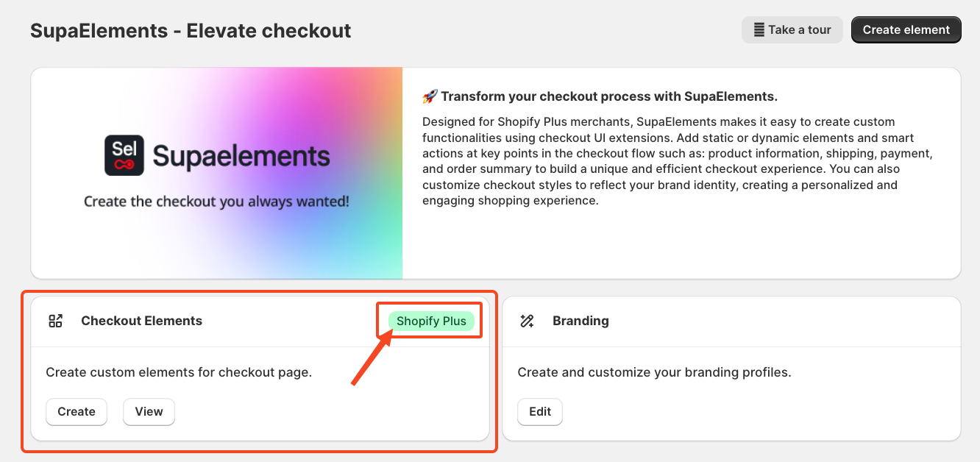Click the rocket emoji beside the heading

point(430,96)
